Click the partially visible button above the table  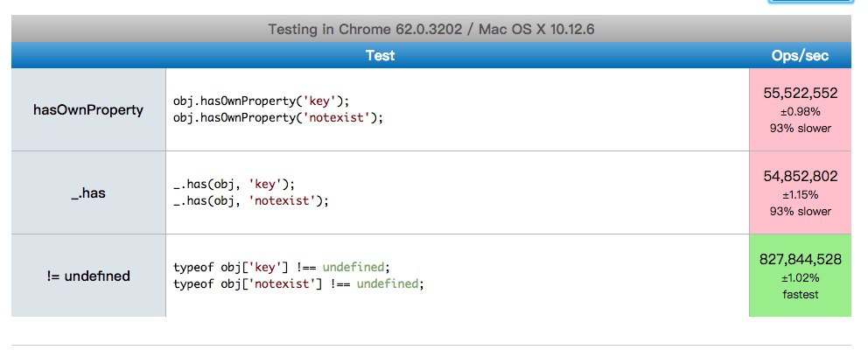(x=808, y=3)
